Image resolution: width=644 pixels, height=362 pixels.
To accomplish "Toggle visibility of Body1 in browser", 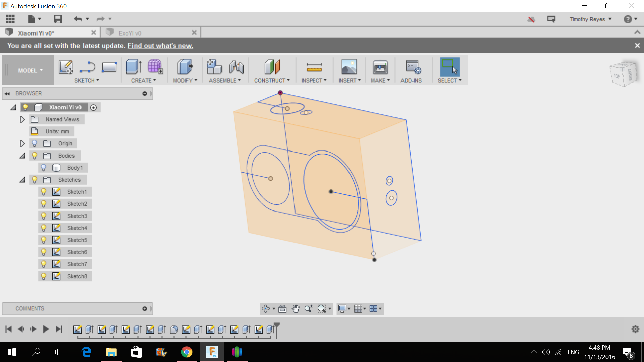I will (43, 167).
